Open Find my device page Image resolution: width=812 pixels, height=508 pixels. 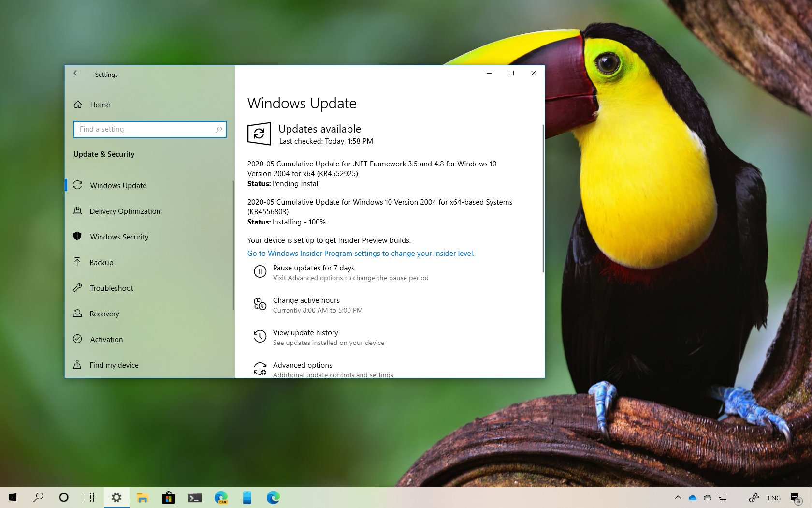[114, 365]
